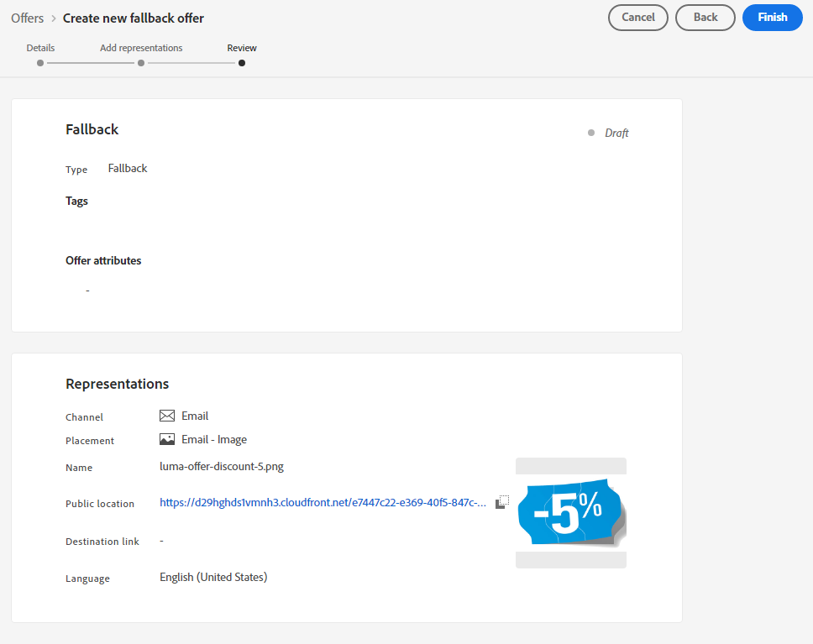Viewport: 813px width, 644px height.
Task: Click the Draft status dot
Action: [x=591, y=133]
